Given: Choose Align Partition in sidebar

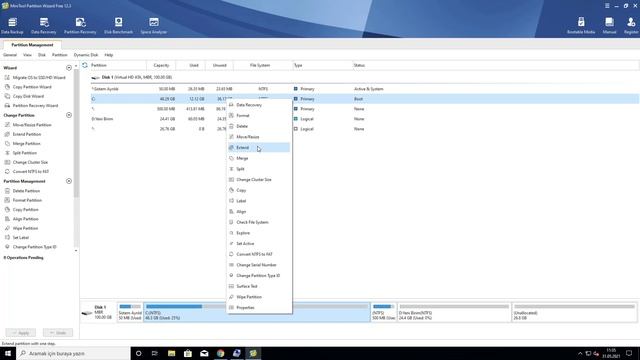Looking at the screenshot, I should (22, 219).
